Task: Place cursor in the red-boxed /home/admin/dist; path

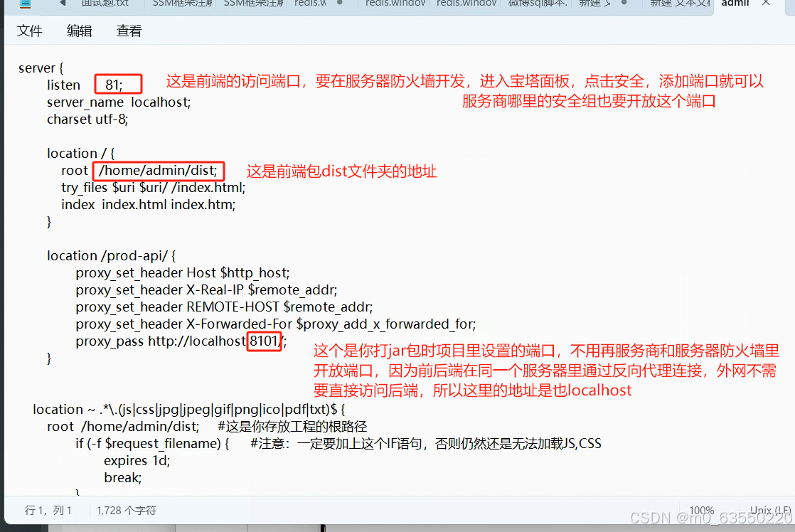Action: (x=158, y=171)
